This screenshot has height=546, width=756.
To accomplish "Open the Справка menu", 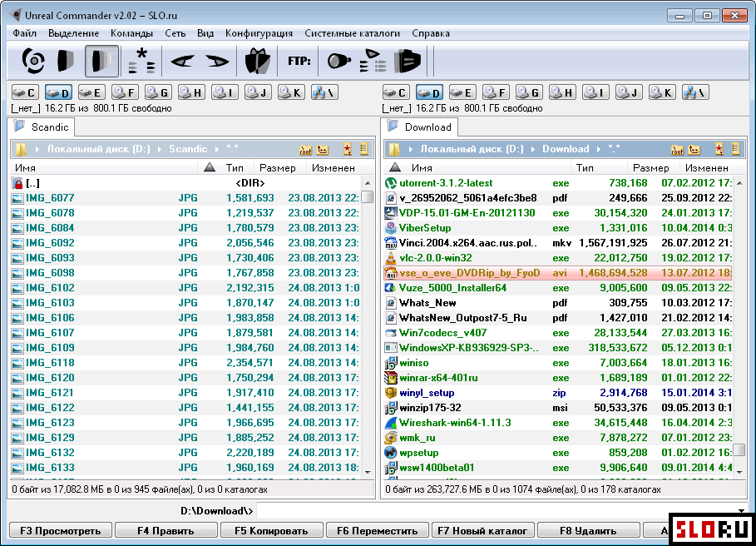I will (431, 33).
